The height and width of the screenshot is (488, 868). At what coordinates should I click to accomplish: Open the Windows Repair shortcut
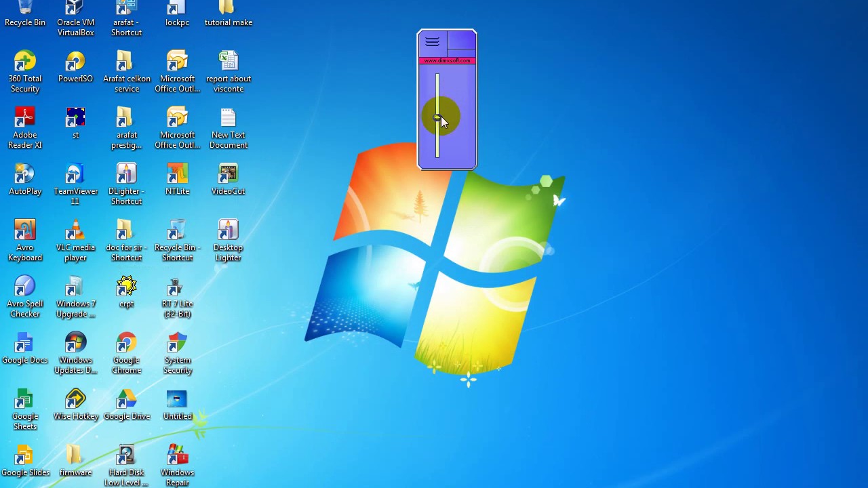point(177,465)
